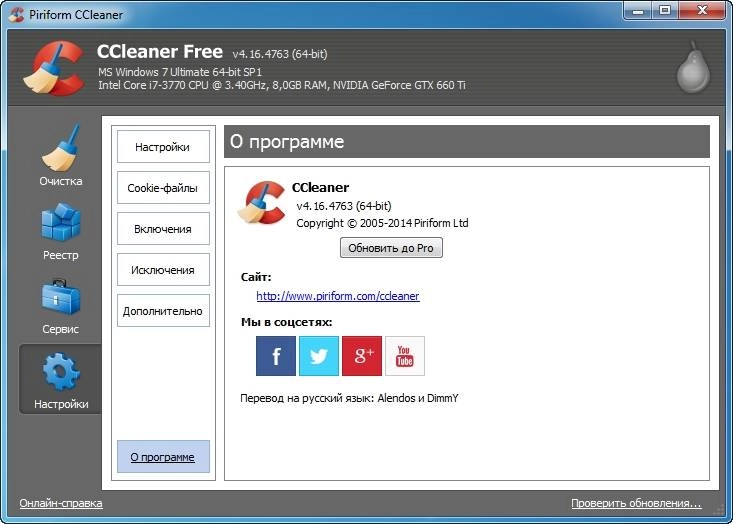The height and width of the screenshot is (524, 733).
Task: Click Проверить обновления link
Action: (x=636, y=503)
